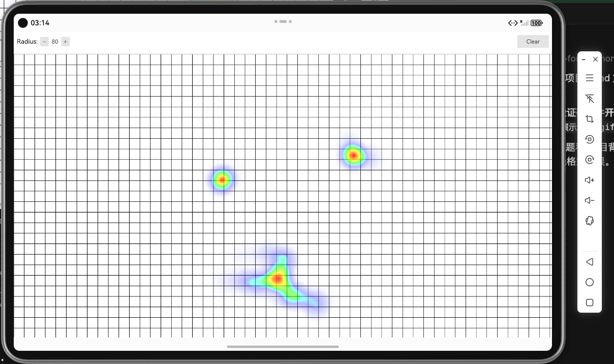Viewport: 614px width, 364px height.
Task: Click the upper right heatmap hotspot
Action: [x=353, y=155]
